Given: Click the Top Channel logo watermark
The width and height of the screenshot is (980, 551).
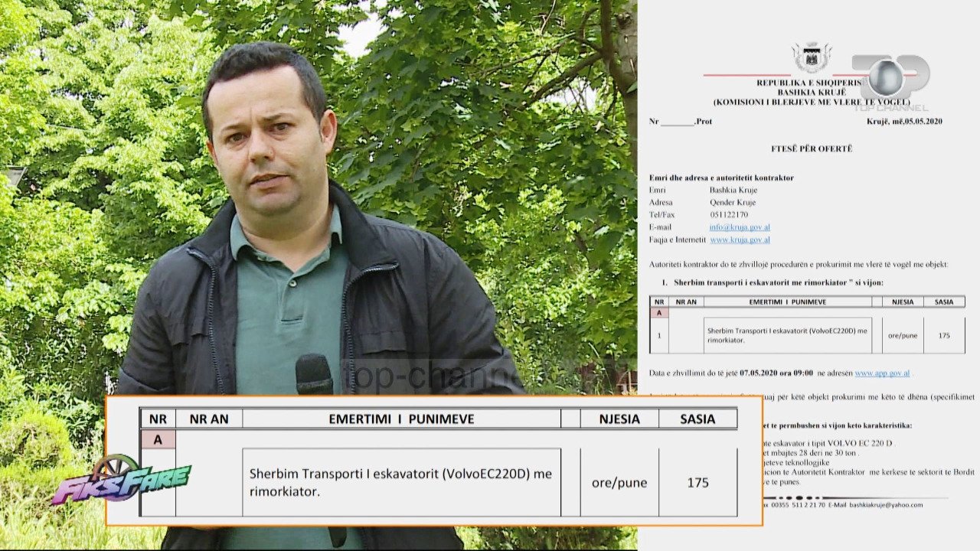Looking at the screenshot, I should pos(890,82).
